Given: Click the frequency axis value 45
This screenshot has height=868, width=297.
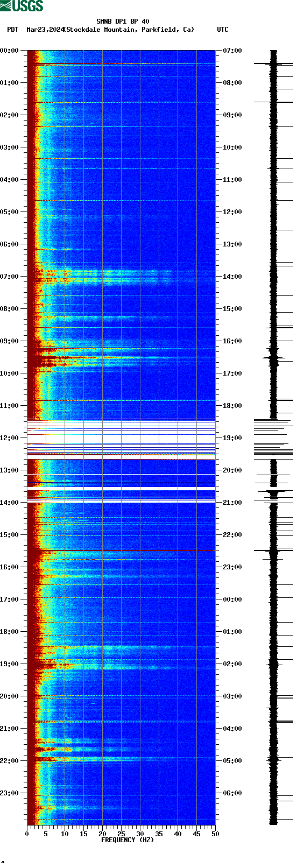Looking at the screenshot, I should click(196, 834).
